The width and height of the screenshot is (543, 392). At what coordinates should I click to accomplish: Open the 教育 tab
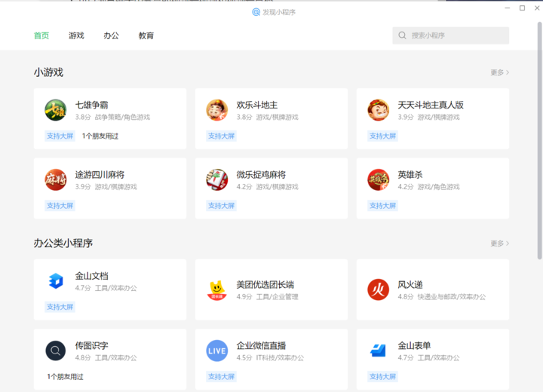146,35
